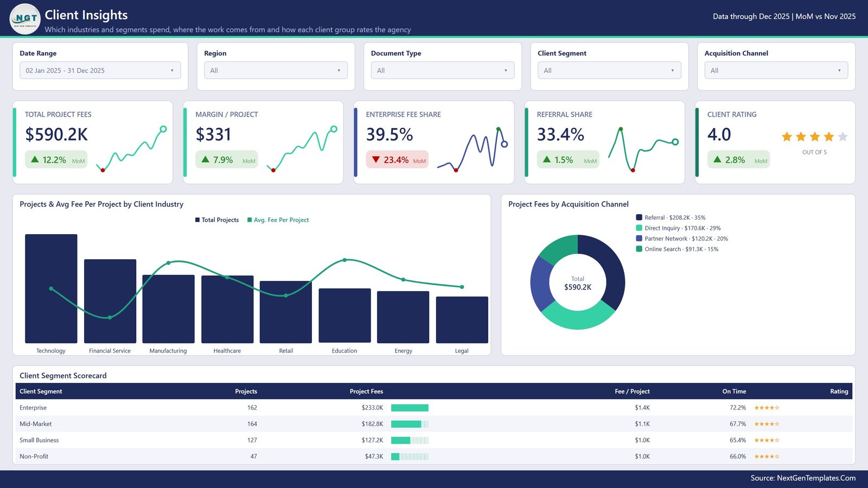868x488 pixels.
Task: Click the Small Business row star rating
Action: tap(767, 440)
